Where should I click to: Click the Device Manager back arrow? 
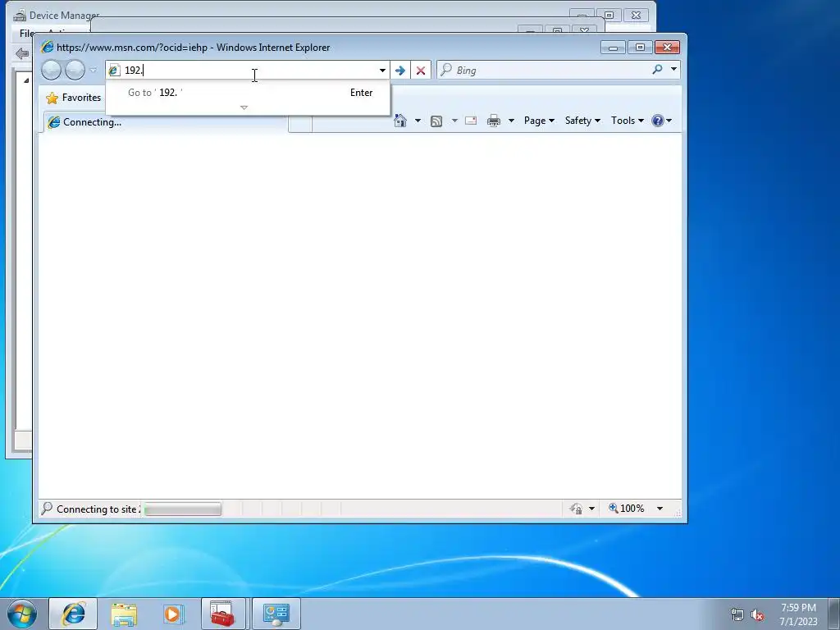point(22,53)
